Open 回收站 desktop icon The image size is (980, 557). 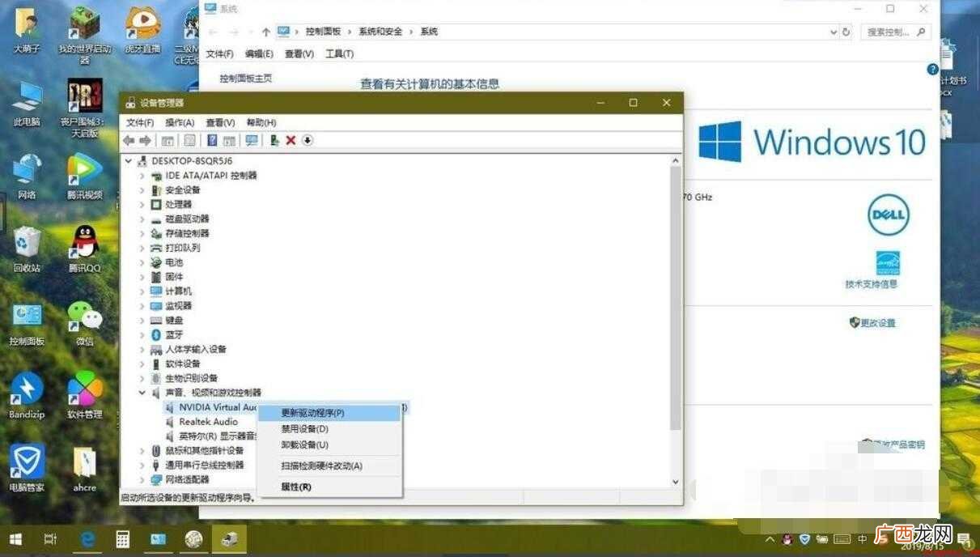tap(27, 249)
